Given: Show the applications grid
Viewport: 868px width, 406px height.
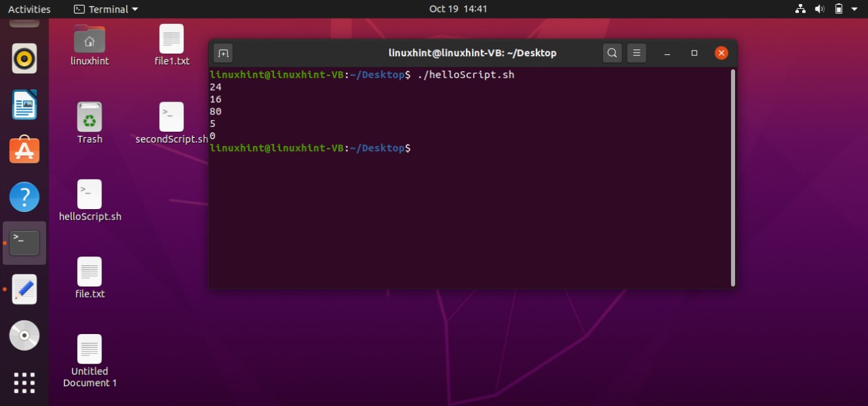Looking at the screenshot, I should (25, 382).
